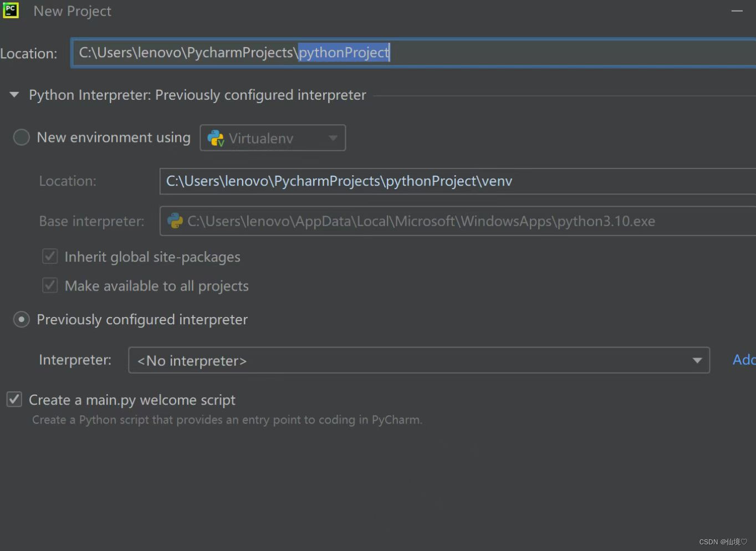
Task: Open the Virtualenv environment type dropdown
Action: click(273, 138)
